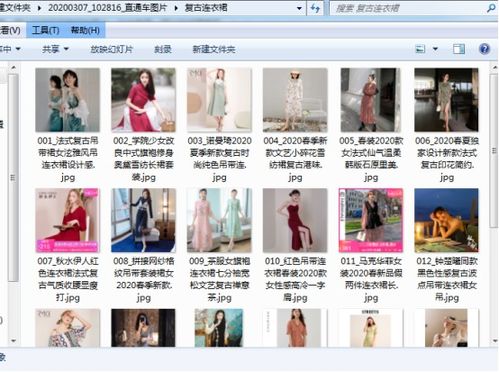Select thumbnail of 001_法式复古吊带裙
The height and width of the screenshot is (372, 499).
click(x=68, y=100)
